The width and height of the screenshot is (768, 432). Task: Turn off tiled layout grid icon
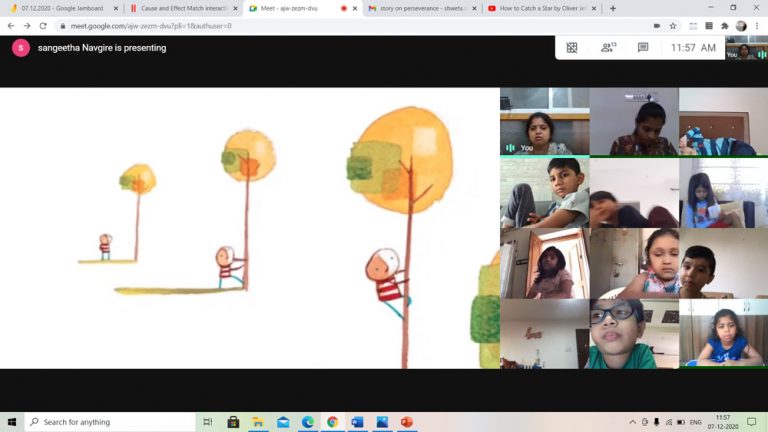pyautogui.click(x=572, y=48)
